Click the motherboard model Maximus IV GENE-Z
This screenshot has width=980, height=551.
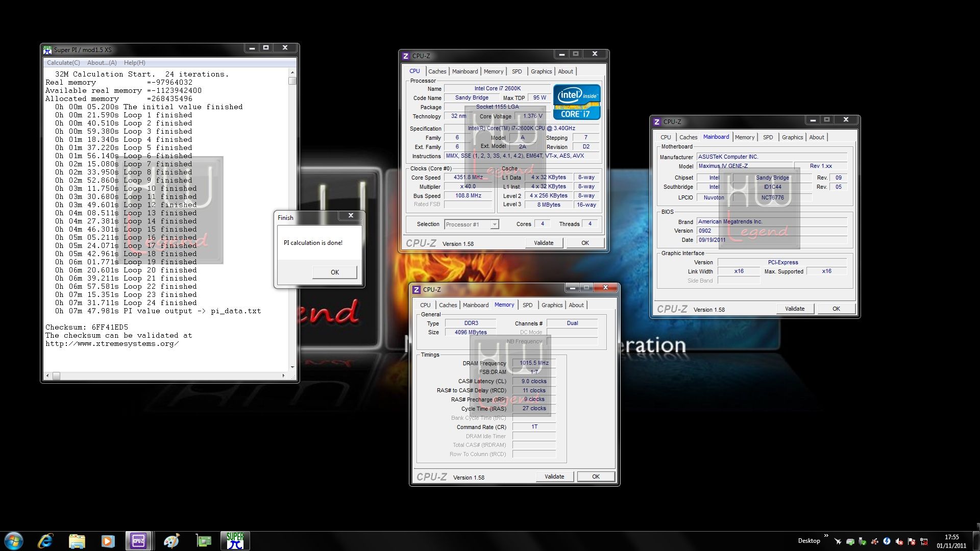click(745, 166)
